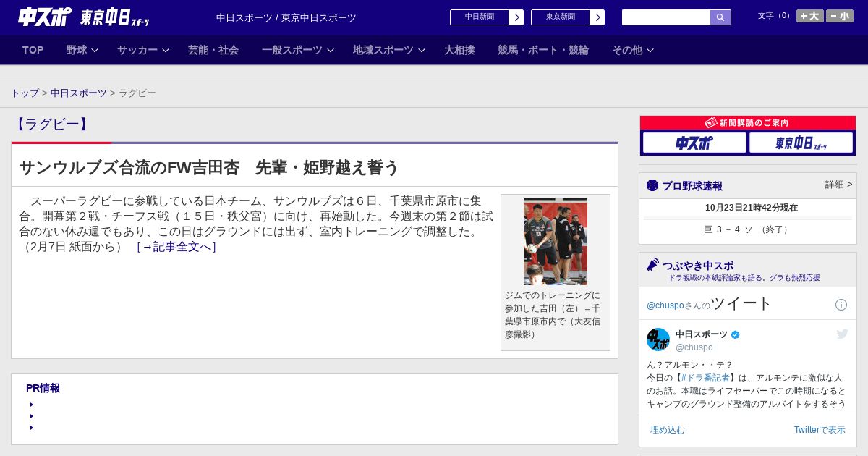
Task: Click the Twitter bird icon
Action: (x=842, y=334)
